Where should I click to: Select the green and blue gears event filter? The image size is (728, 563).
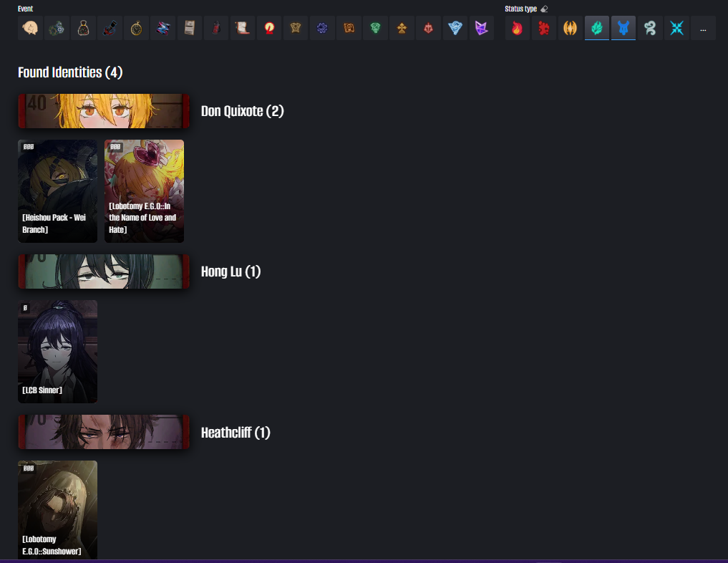(x=57, y=28)
